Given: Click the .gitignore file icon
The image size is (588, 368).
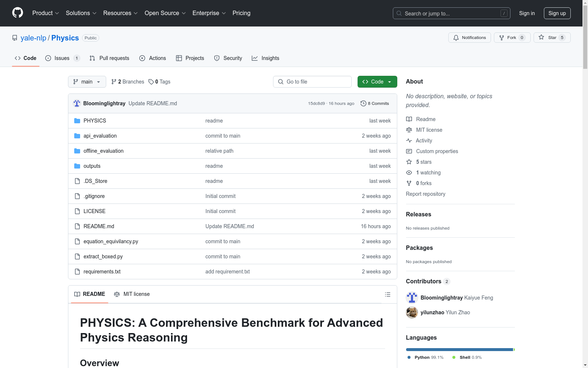Looking at the screenshot, I should coord(77,196).
